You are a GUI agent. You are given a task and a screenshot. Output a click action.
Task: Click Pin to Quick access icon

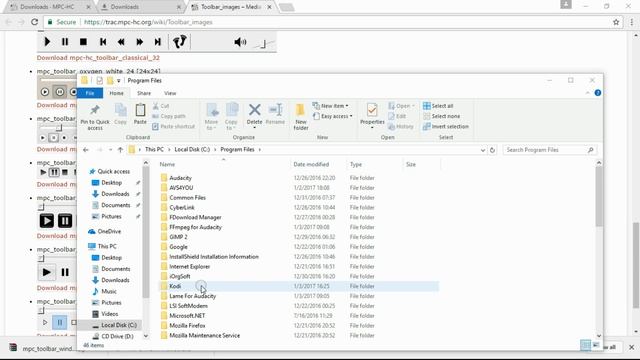pyautogui.click(x=95, y=110)
